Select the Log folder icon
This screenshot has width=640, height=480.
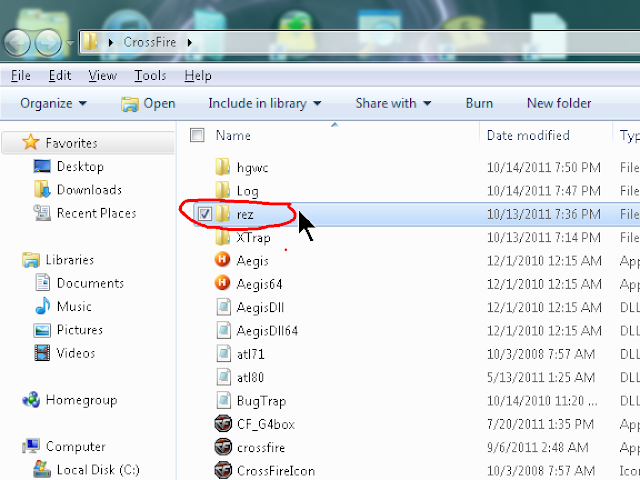pyautogui.click(x=222, y=190)
